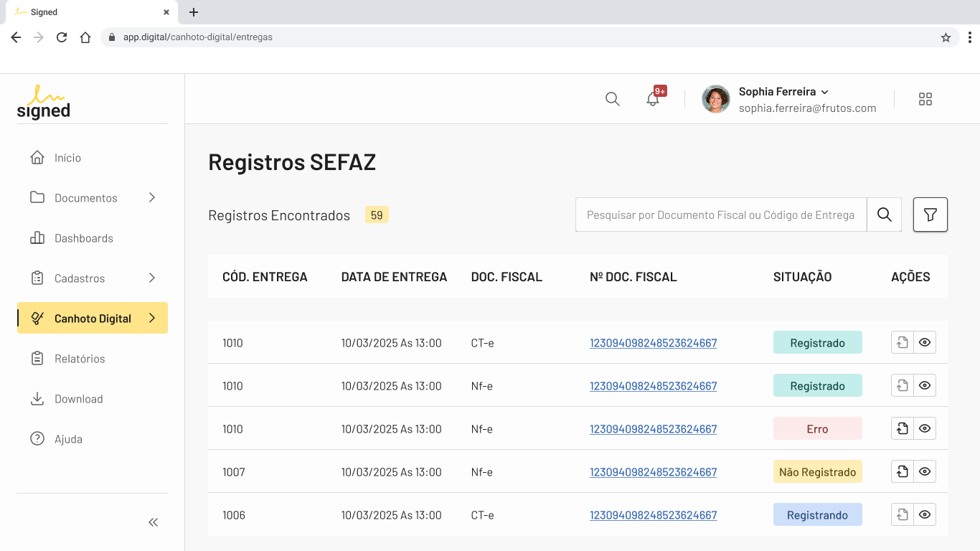Open fiscal doc link in row 1006

pos(654,515)
